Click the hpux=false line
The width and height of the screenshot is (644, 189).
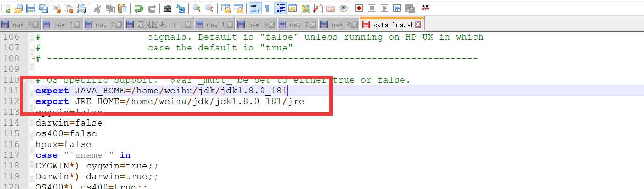pyautogui.click(x=63, y=144)
